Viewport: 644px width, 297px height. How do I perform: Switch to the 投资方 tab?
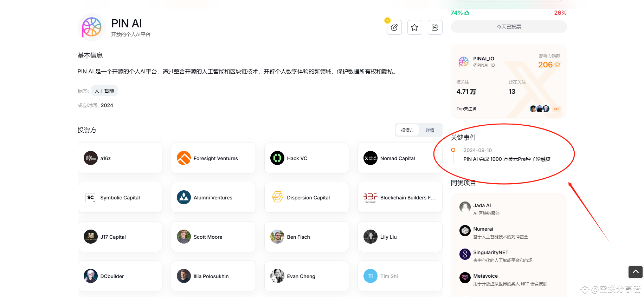tap(407, 130)
